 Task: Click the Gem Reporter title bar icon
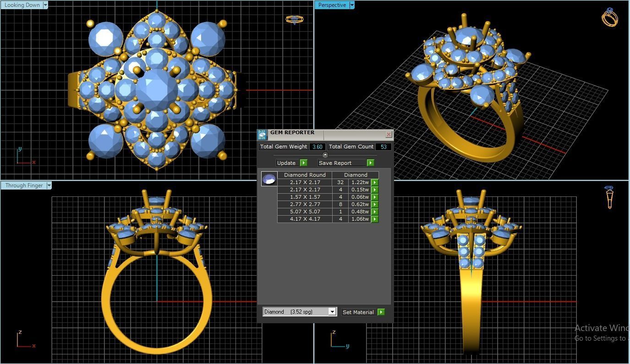point(262,135)
